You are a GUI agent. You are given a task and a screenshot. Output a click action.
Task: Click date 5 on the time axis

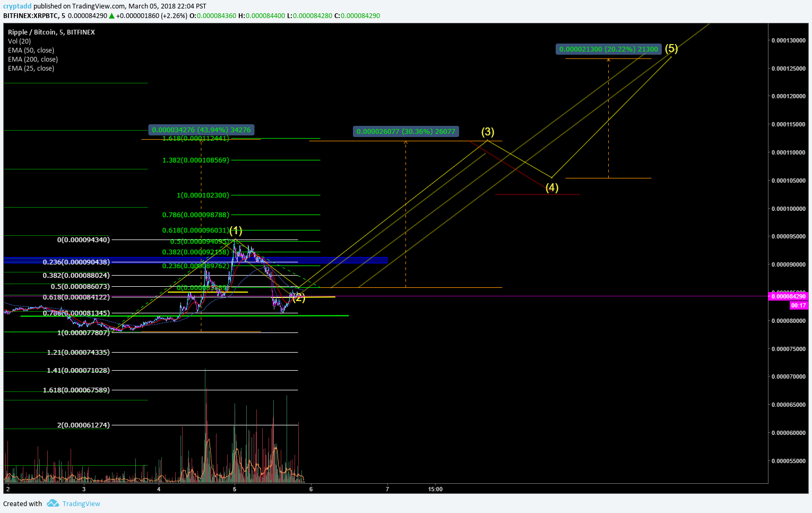coord(235,489)
